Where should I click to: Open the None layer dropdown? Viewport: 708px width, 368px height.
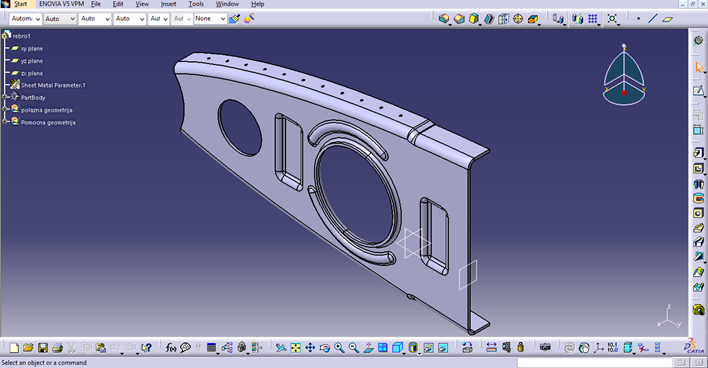(x=210, y=19)
